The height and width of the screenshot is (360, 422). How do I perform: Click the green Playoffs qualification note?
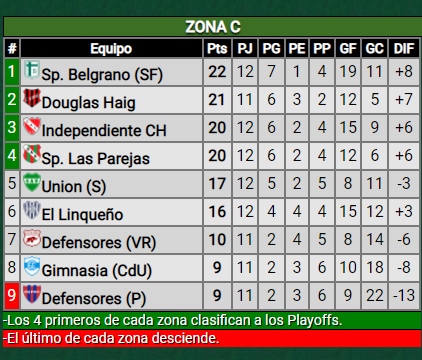click(212, 320)
